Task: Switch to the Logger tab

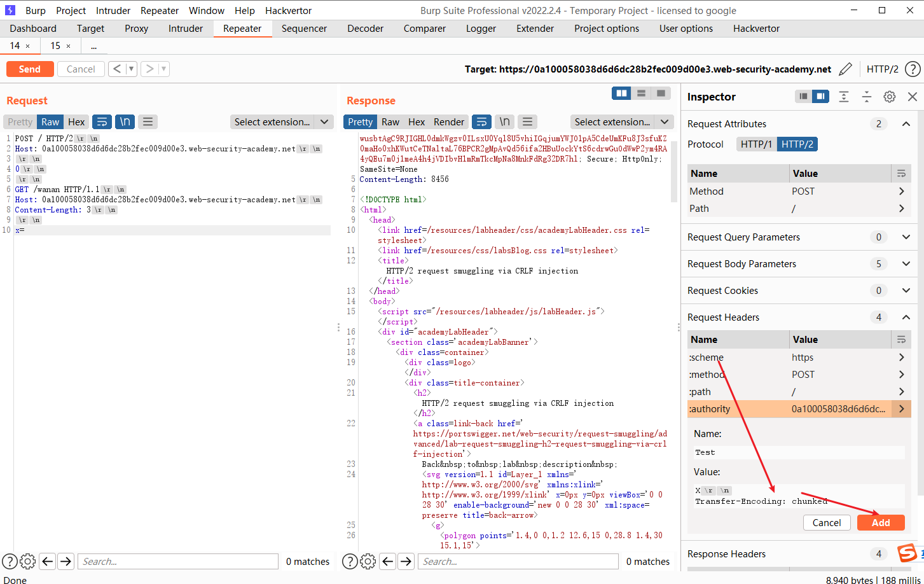Action: point(481,28)
